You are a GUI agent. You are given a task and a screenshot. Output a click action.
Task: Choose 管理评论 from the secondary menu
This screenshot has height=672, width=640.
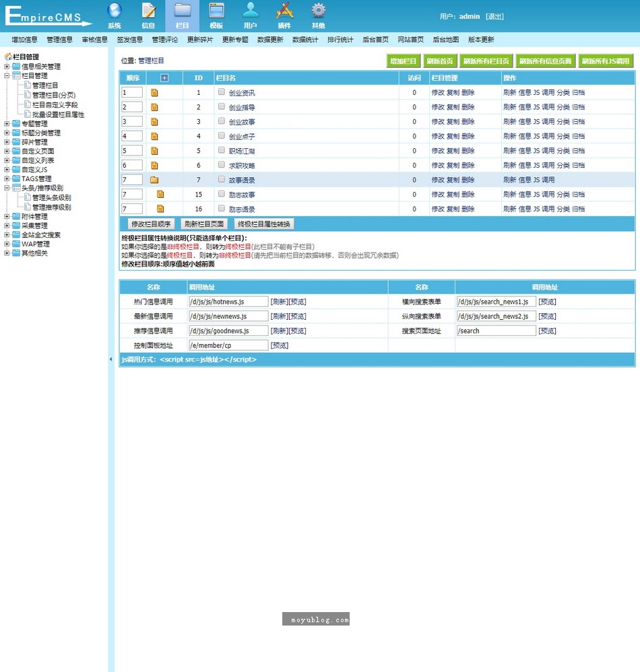coord(165,40)
